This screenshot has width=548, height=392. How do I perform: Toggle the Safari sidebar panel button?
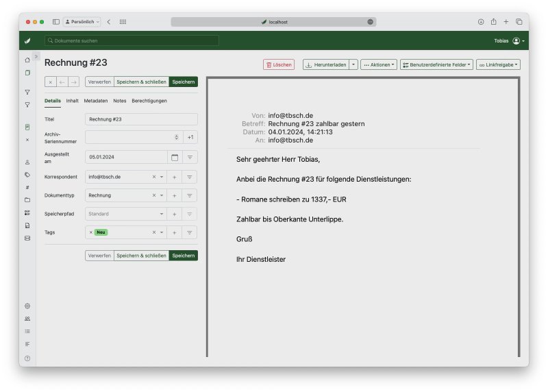pyautogui.click(x=55, y=22)
